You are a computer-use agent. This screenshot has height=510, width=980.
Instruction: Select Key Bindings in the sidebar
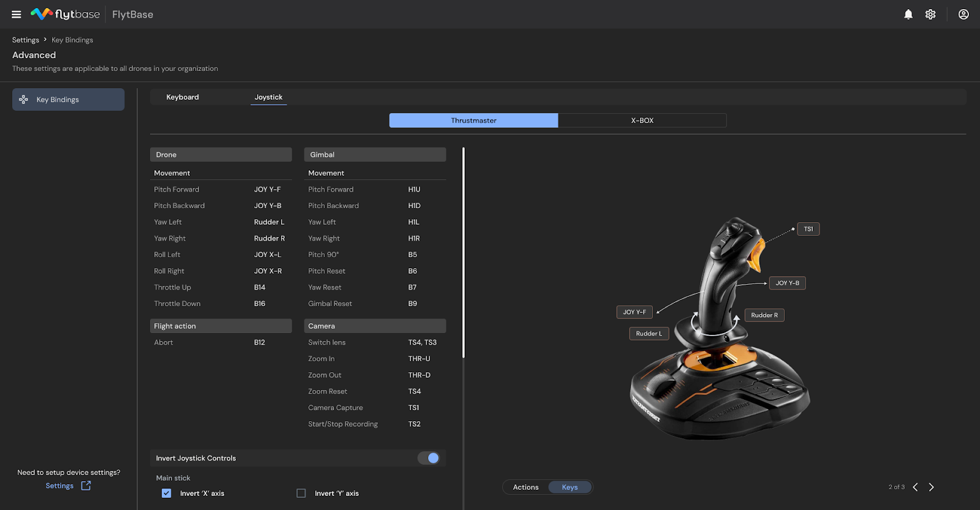(68, 99)
